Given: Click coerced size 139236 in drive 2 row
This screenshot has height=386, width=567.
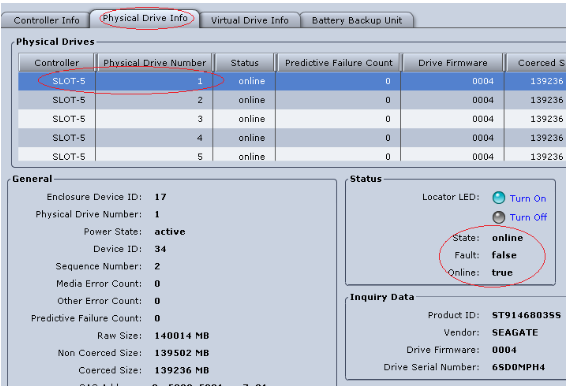Looking at the screenshot, I should tap(536, 100).
